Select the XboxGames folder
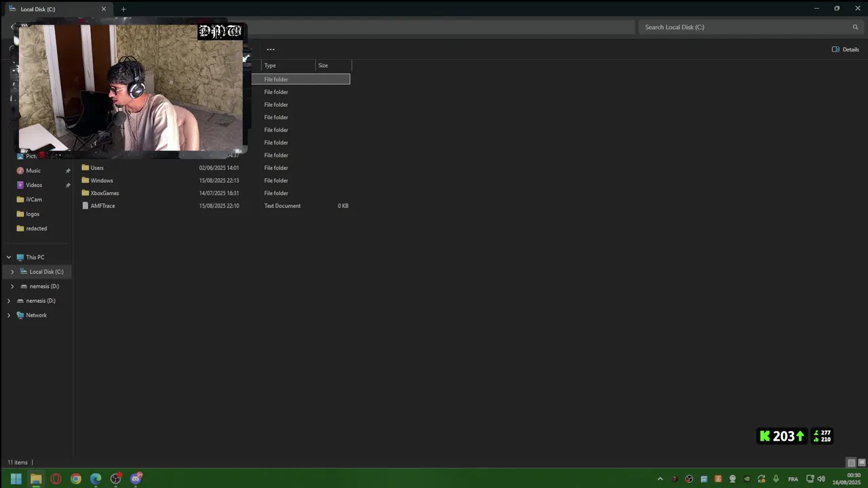Image resolution: width=868 pixels, height=488 pixels. [104, 193]
